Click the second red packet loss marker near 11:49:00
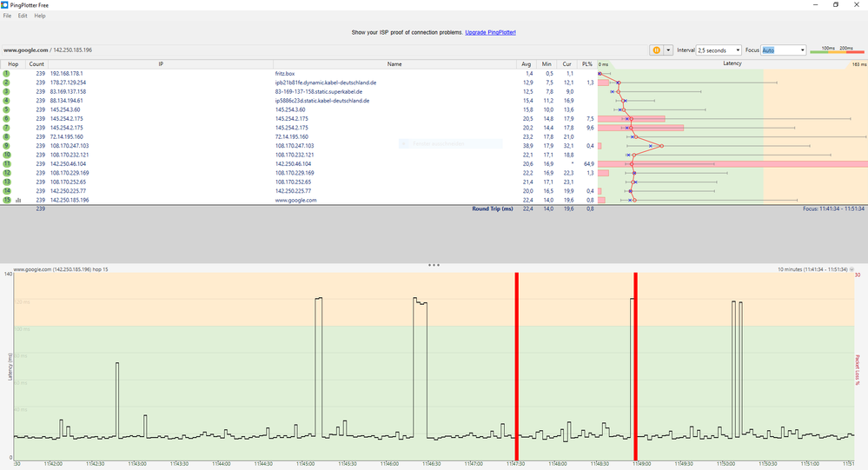 635,366
